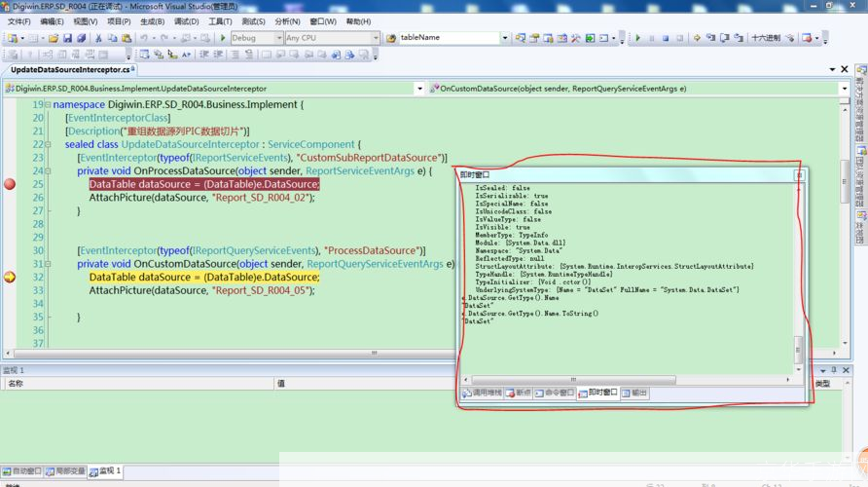Click the 即时窗口 horizontal scrollbar thumb
This screenshot has width=868, height=487.
click(x=573, y=380)
